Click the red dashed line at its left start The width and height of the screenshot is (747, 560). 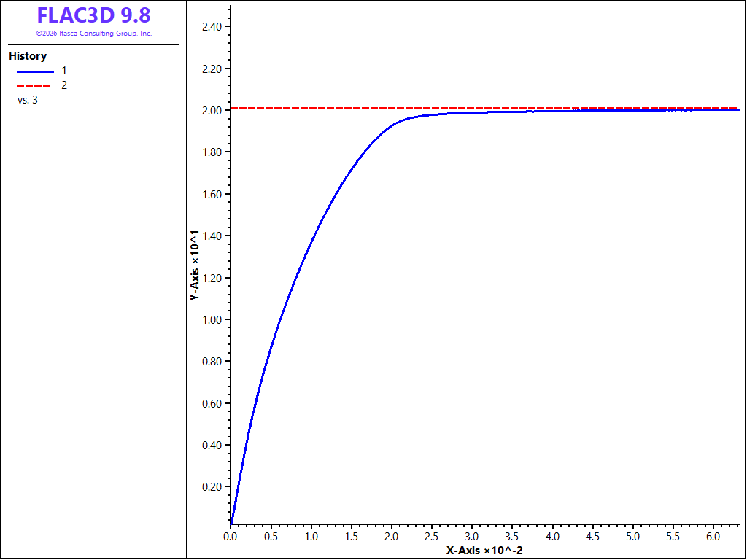pyautogui.click(x=234, y=108)
